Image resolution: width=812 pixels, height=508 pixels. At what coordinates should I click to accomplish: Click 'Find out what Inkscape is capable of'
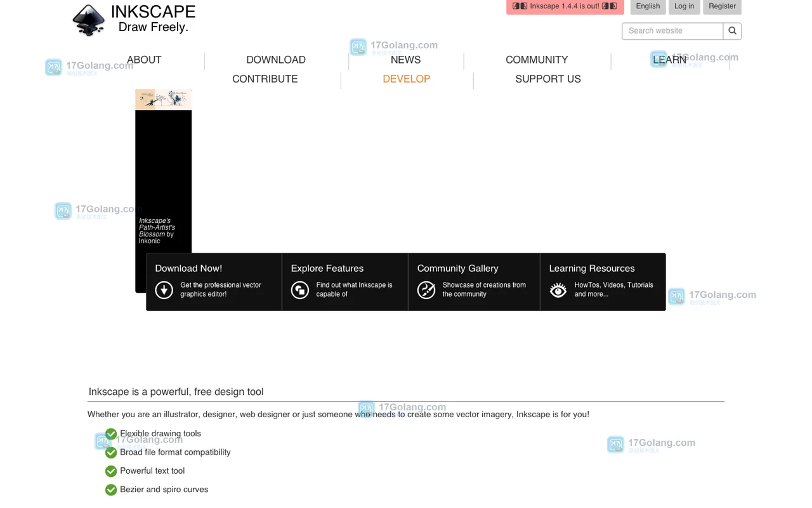click(x=355, y=290)
